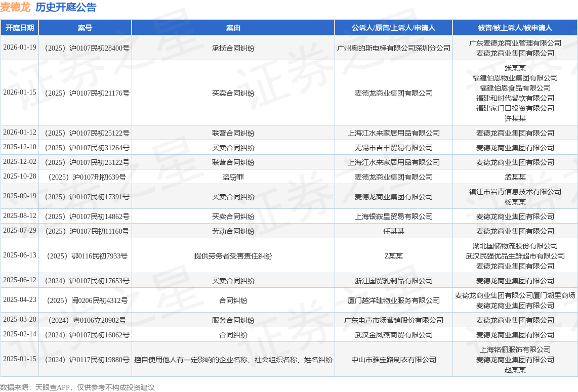Select the 开庭日期 column header

tap(20, 28)
